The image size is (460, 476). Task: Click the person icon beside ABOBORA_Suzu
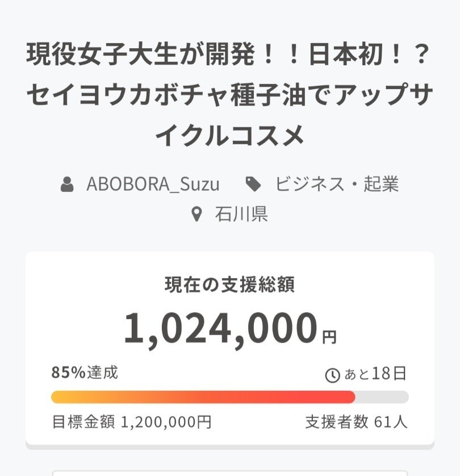(x=67, y=185)
